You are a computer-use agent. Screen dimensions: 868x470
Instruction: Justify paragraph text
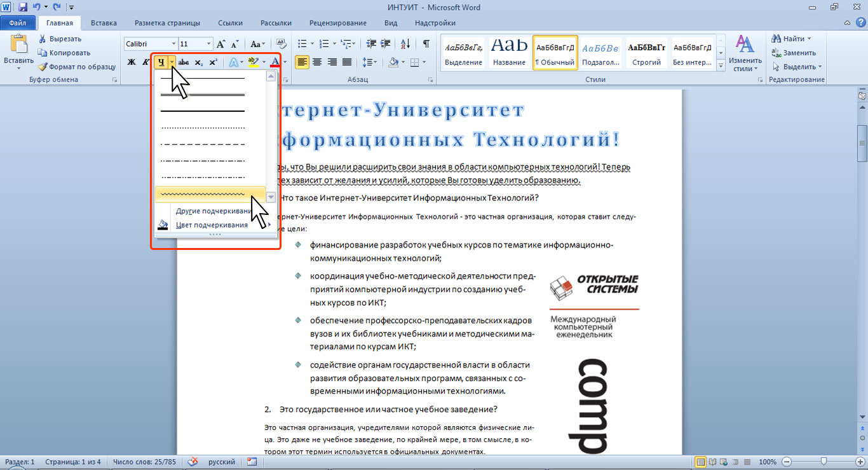tap(346, 62)
